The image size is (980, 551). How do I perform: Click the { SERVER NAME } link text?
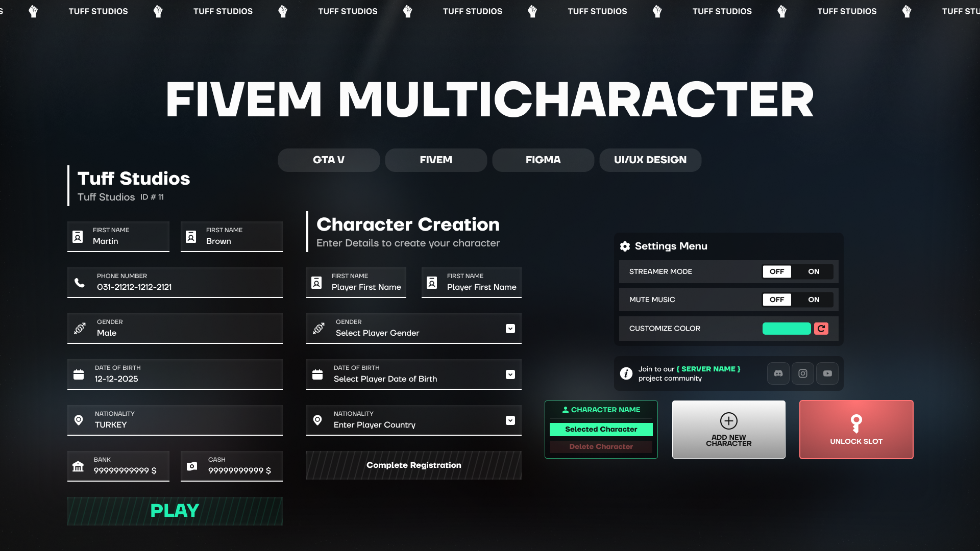(x=708, y=369)
